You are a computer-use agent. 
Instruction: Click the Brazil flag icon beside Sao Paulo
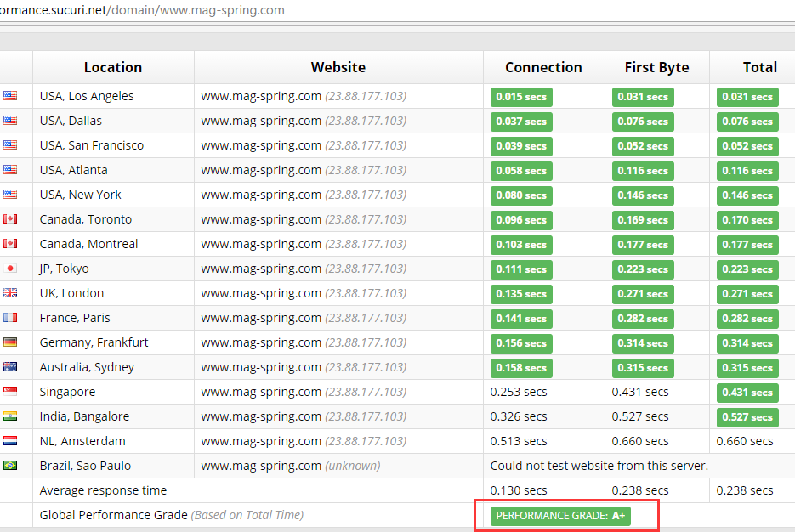(x=10, y=466)
